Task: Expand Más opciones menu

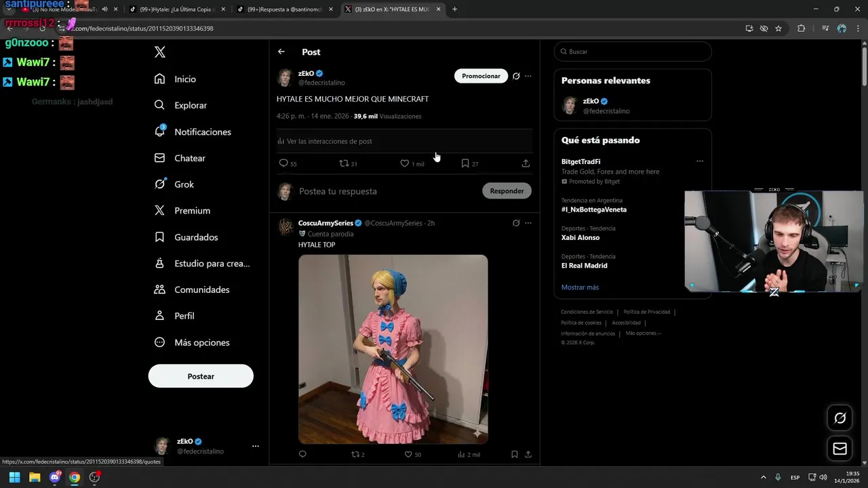Action: click(192, 342)
